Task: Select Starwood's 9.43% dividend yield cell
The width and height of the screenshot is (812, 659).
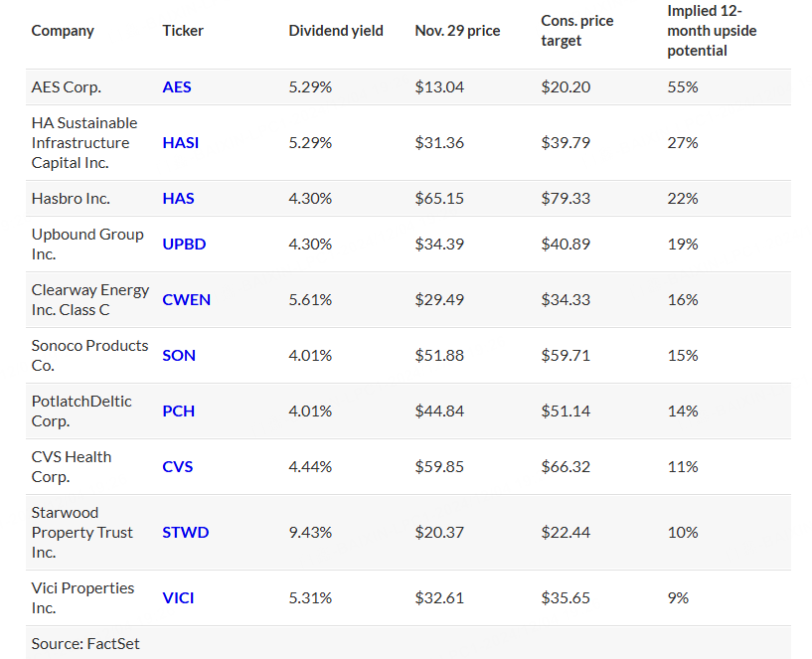Action: [x=310, y=533]
